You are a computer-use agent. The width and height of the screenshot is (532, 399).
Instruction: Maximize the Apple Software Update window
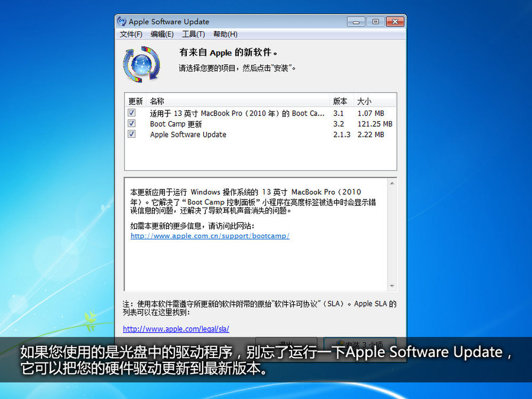tap(375, 22)
